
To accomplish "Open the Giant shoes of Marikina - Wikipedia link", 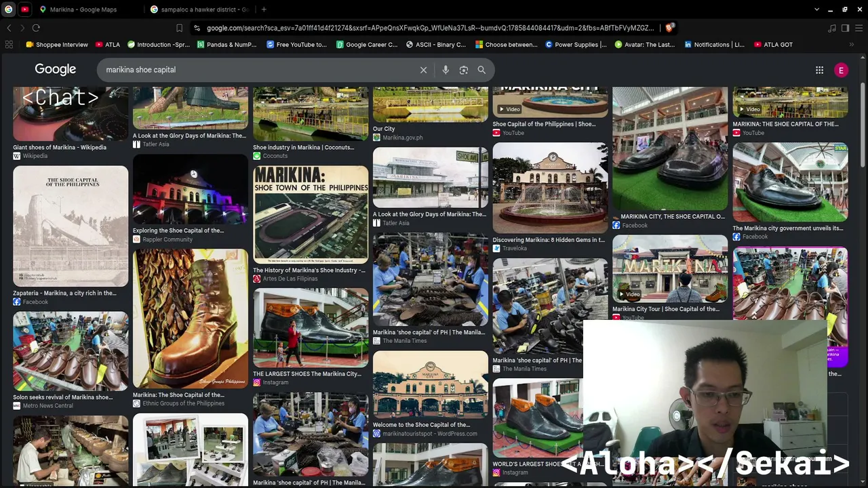I will (60, 147).
